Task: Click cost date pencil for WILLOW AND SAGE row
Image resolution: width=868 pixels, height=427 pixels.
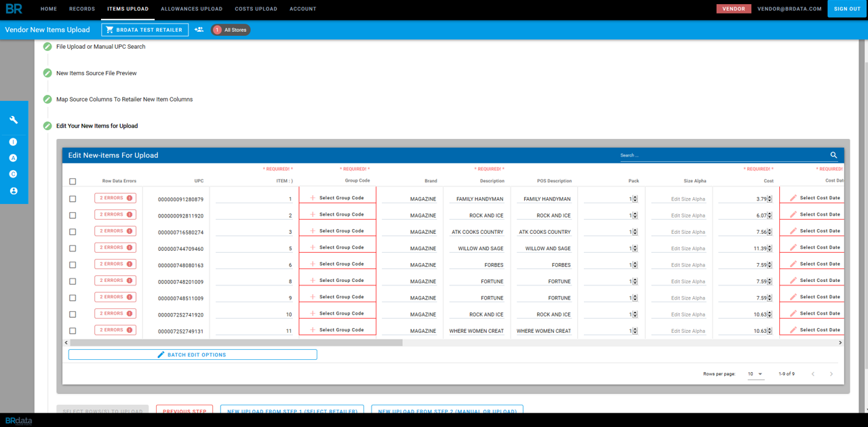Action: [793, 247]
